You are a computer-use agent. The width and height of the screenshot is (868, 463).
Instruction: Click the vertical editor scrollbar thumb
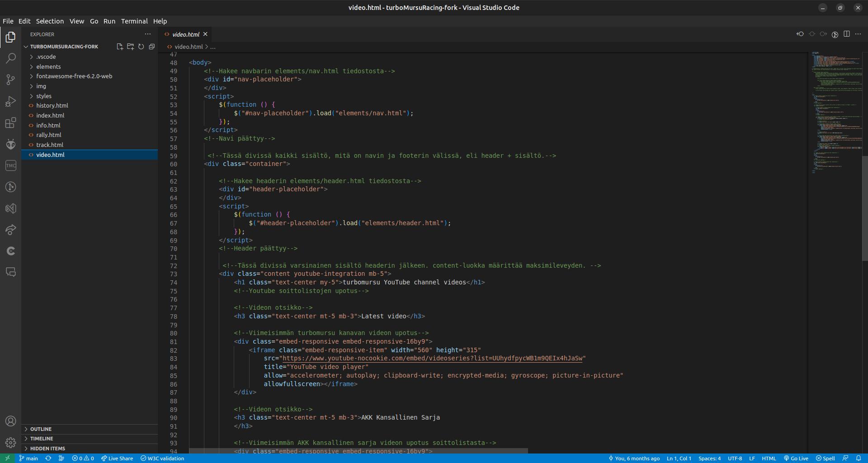(864, 208)
